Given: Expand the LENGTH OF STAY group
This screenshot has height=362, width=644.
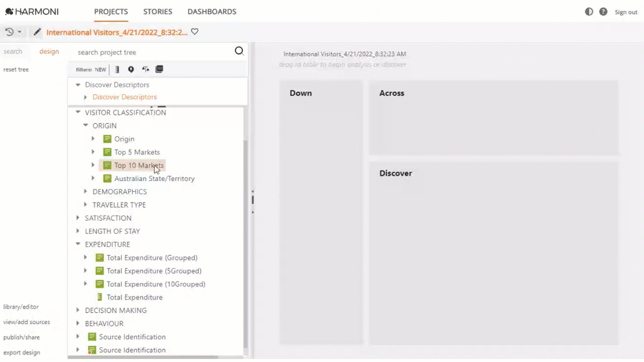Looking at the screenshot, I should [x=78, y=231].
